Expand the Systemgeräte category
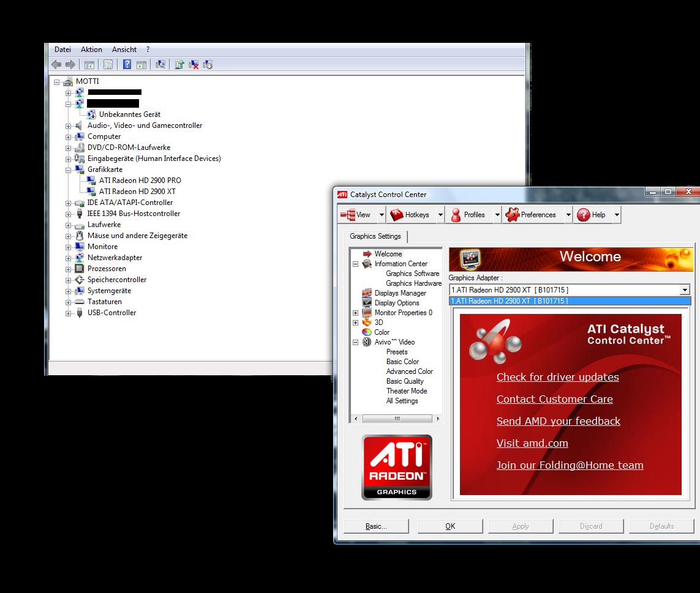The height and width of the screenshot is (593, 700). [x=69, y=291]
